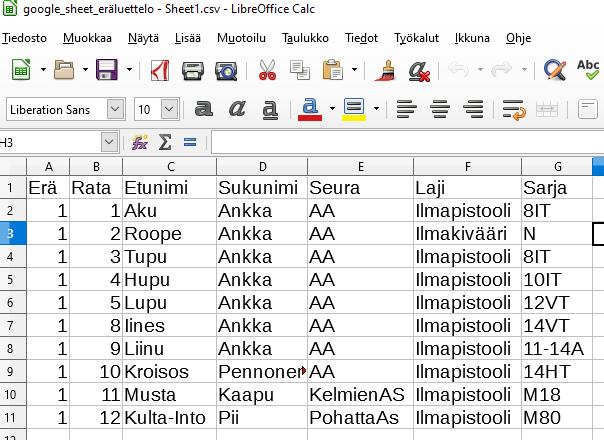Select row 10 header

click(x=13, y=395)
